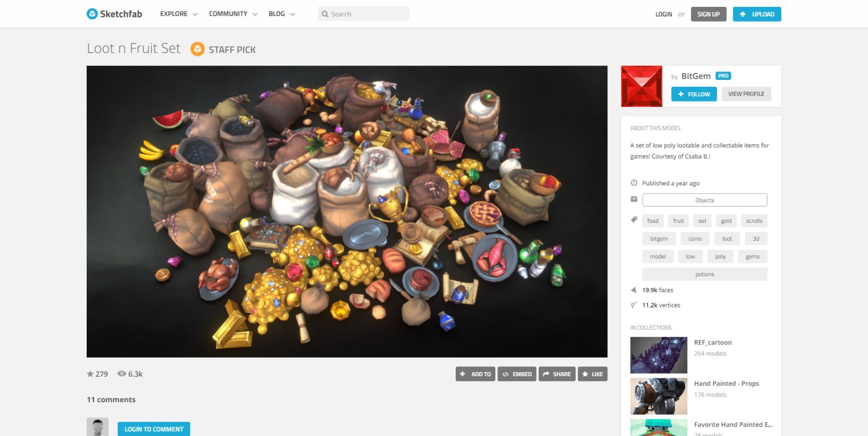
Task: Toggle Like on this model
Action: coord(592,374)
